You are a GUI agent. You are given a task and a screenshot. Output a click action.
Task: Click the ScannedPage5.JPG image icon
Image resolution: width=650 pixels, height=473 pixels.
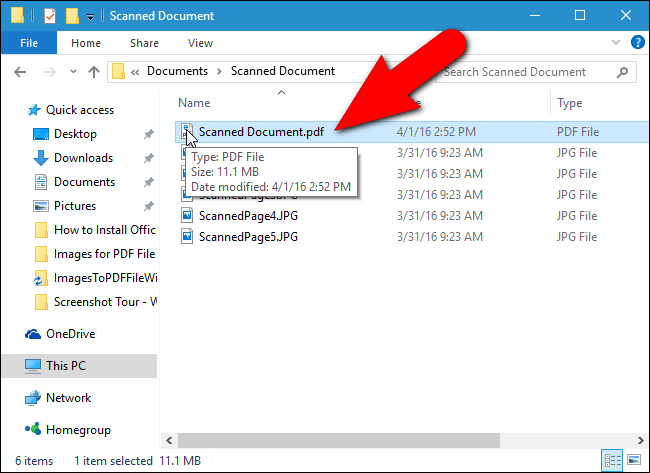187,237
